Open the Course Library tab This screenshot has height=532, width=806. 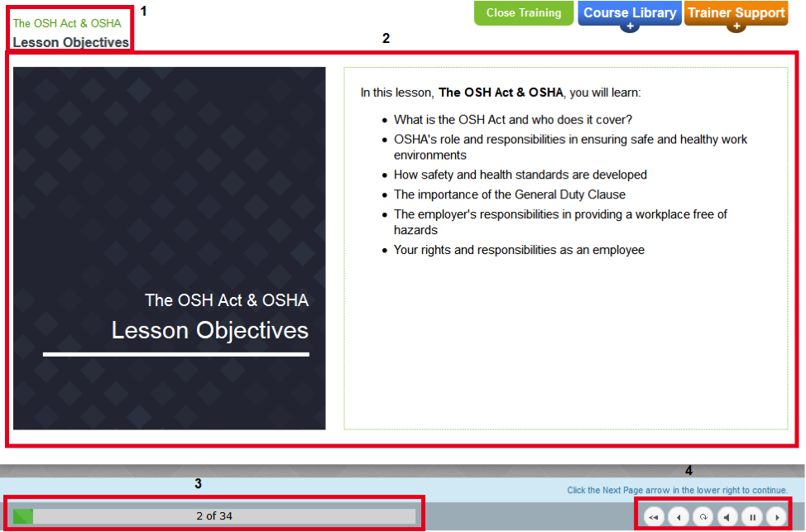pyautogui.click(x=629, y=12)
